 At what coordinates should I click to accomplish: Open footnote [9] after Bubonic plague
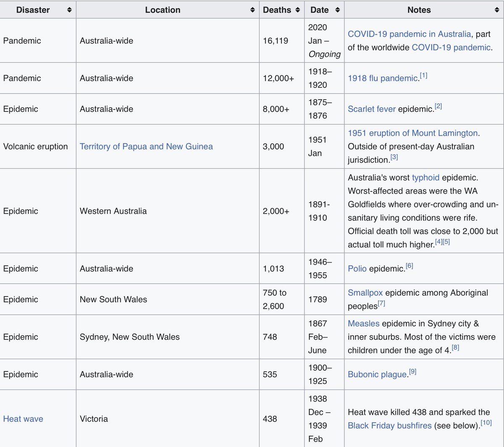click(x=412, y=372)
